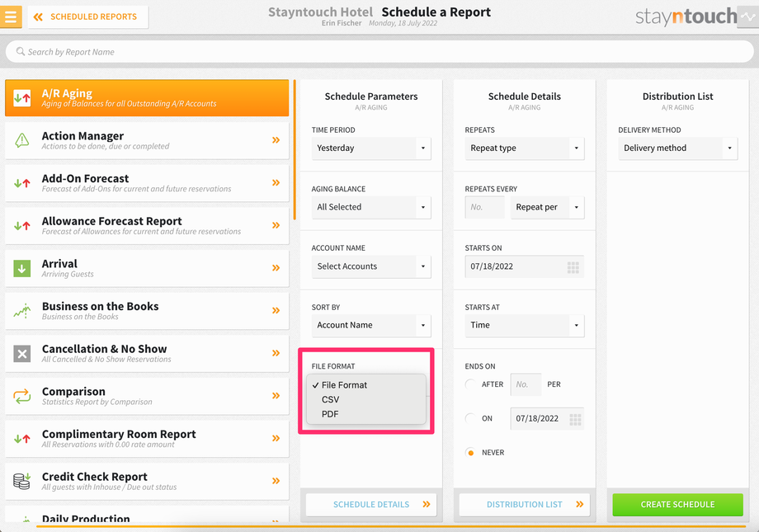Viewport: 759px width, 532px height.
Task: Open Add-On Forecast report chevron
Action: point(276,183)
